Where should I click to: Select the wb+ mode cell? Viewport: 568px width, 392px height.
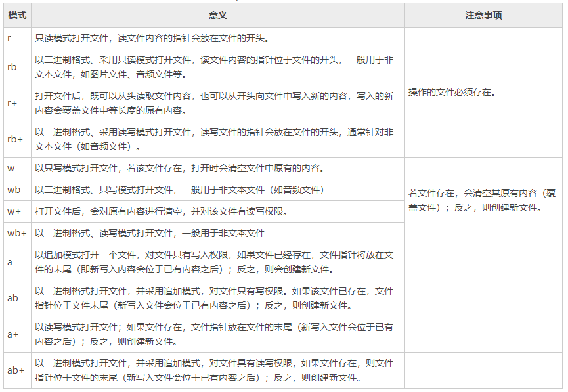click(16, 233)
